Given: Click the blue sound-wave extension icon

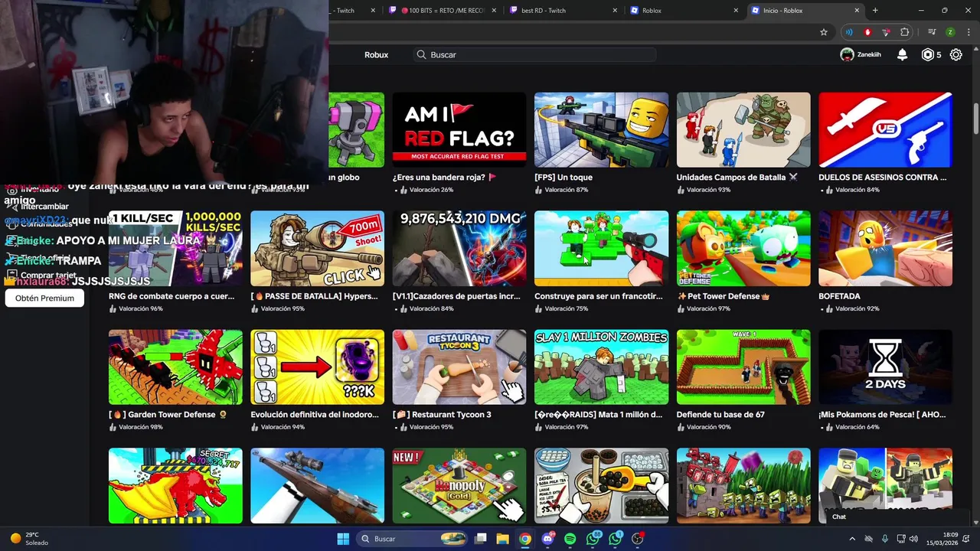Looking at the screenshot, I should pyautogui.click(x=848, y=32).
